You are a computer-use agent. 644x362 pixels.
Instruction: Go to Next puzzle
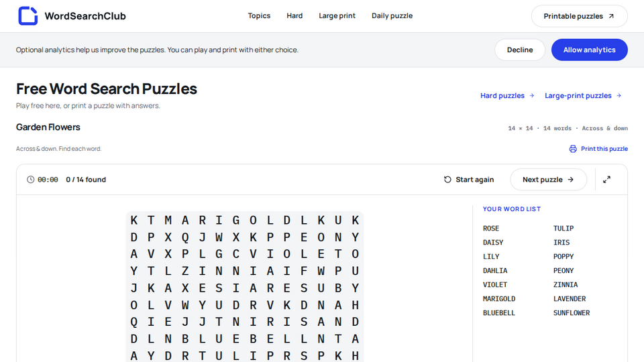pos(548,180)
